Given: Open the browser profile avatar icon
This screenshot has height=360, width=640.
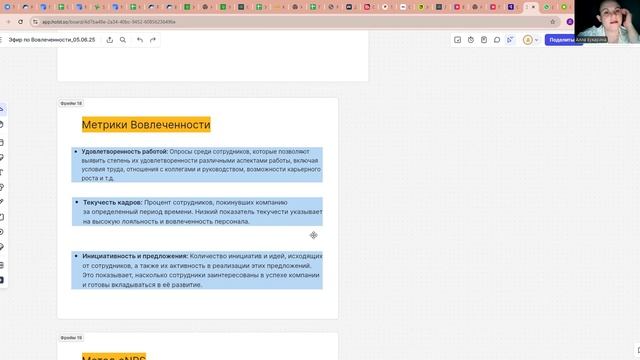Looking at the screenshot, I should [x=570, y=22].
